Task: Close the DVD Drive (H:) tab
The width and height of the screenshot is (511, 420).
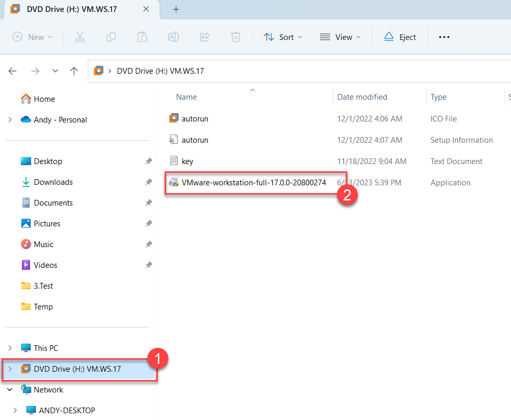Action: pyautogui.click(x=146, y=9)
